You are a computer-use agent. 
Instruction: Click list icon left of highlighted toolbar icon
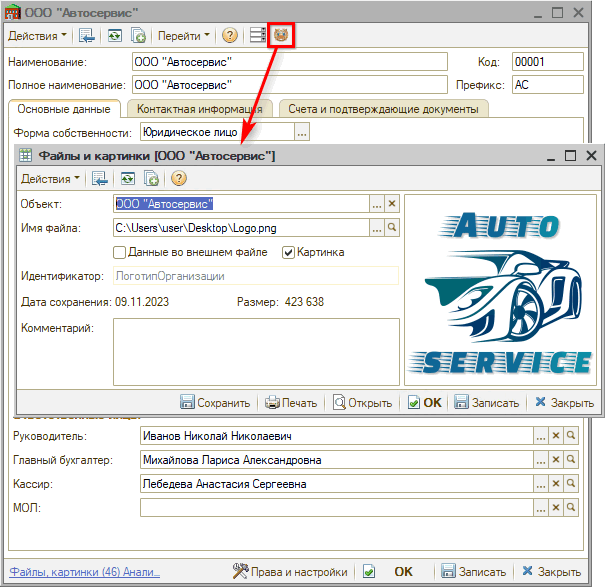pos(258,35)
